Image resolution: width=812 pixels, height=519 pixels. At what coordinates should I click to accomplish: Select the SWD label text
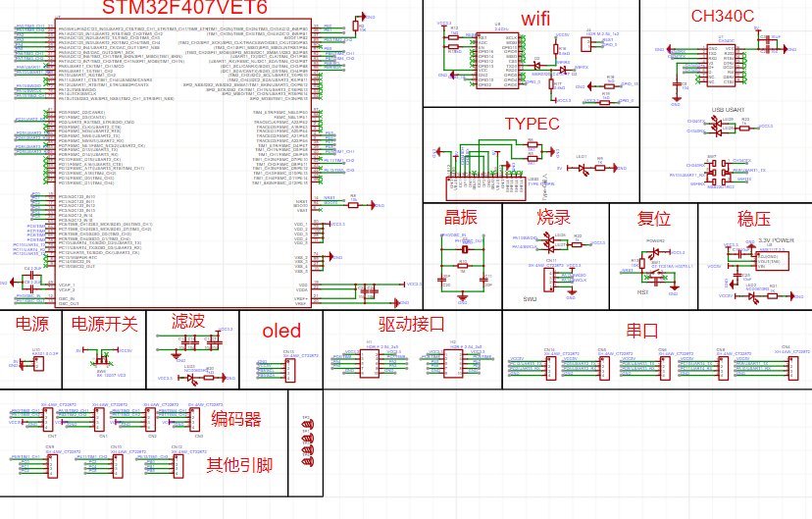pos(530,299)
